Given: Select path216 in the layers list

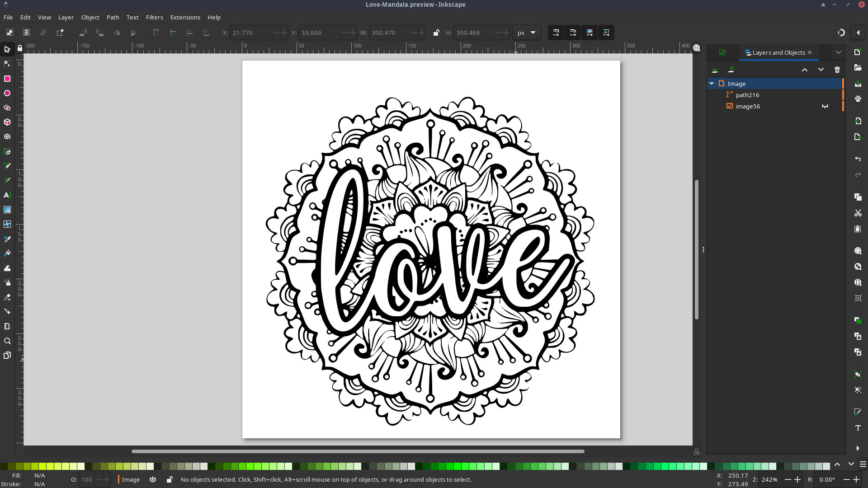Looking at the screenshot, I should pos(747,95).
